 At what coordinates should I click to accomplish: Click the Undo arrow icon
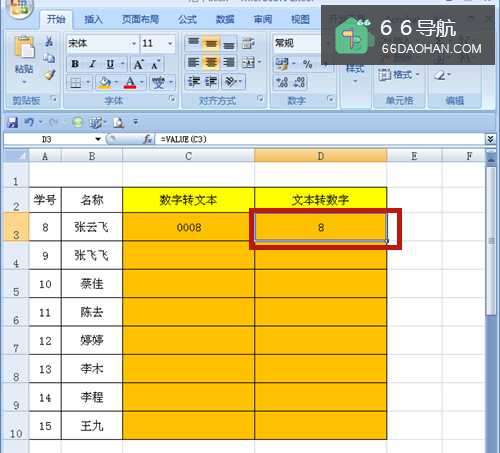click(x=29, y=122)
